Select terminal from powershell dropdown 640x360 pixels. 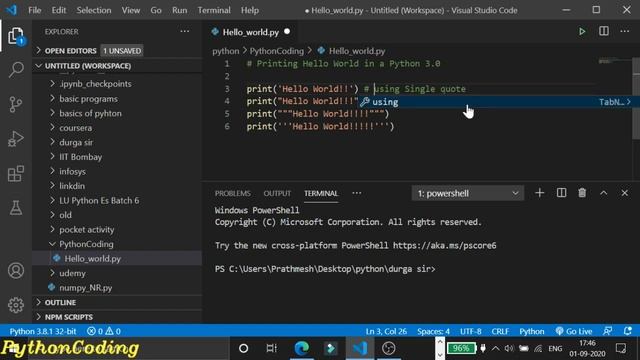pyautogui.click(x=468, y=193)
